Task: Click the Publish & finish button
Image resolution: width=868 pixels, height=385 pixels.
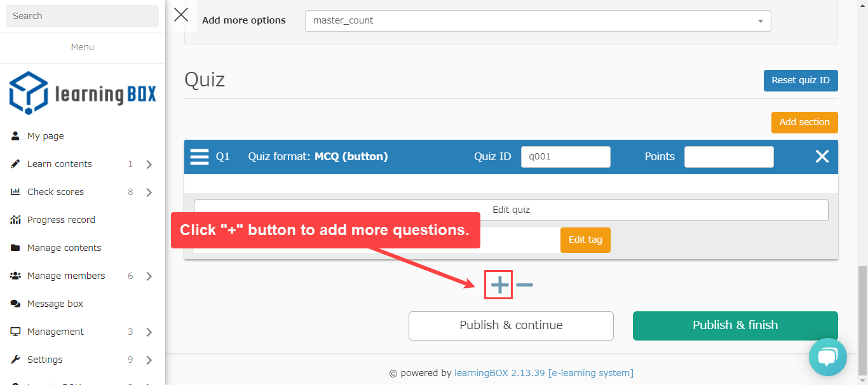Action: click(735, 325)
